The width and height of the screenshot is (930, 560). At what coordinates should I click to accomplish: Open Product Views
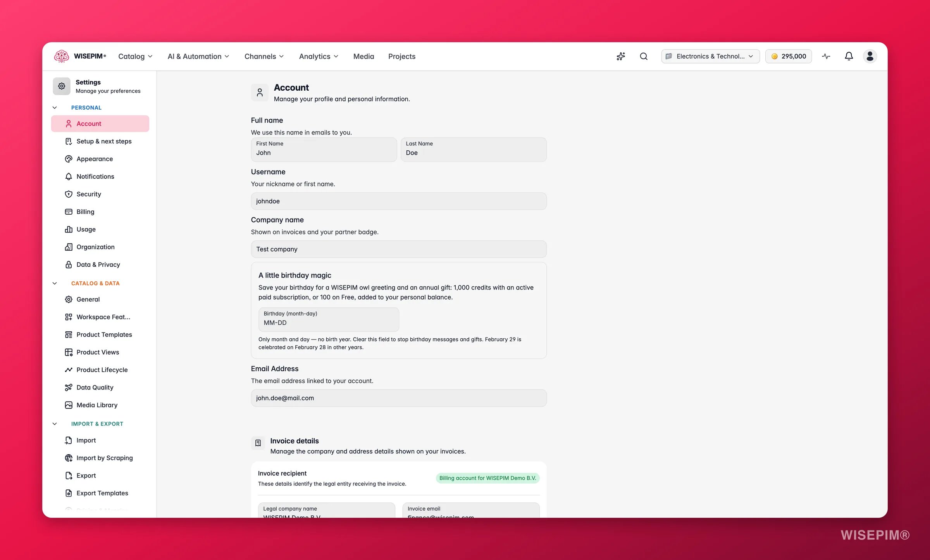(100, 352)
